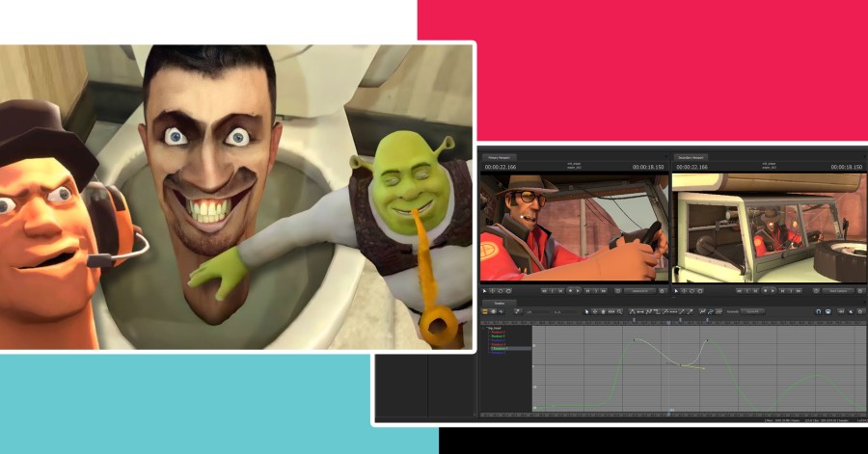Open timeline settings gear at far right
The height and width of the screenshot is (454, 868).
[860, 311]
